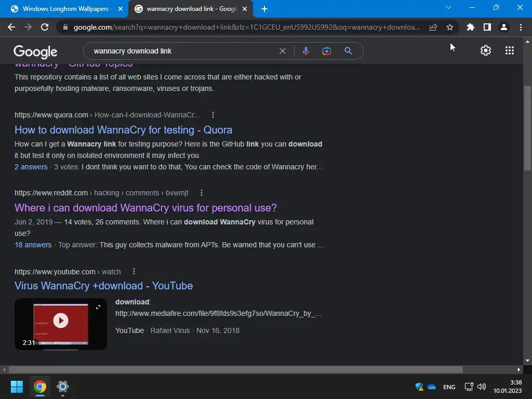This screenshot has height=399, width=532.
Task: Click the 2 answers link
Action: pos(31,167)
